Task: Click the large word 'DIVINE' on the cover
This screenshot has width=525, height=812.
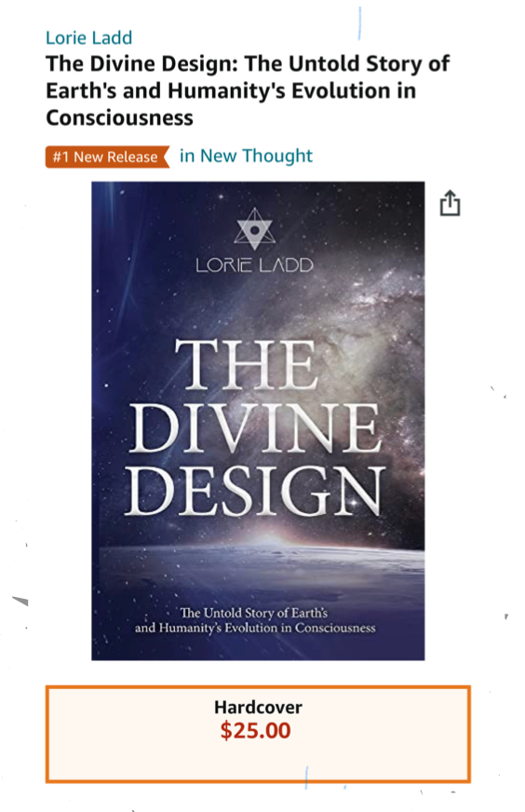Action: (256, 427)
